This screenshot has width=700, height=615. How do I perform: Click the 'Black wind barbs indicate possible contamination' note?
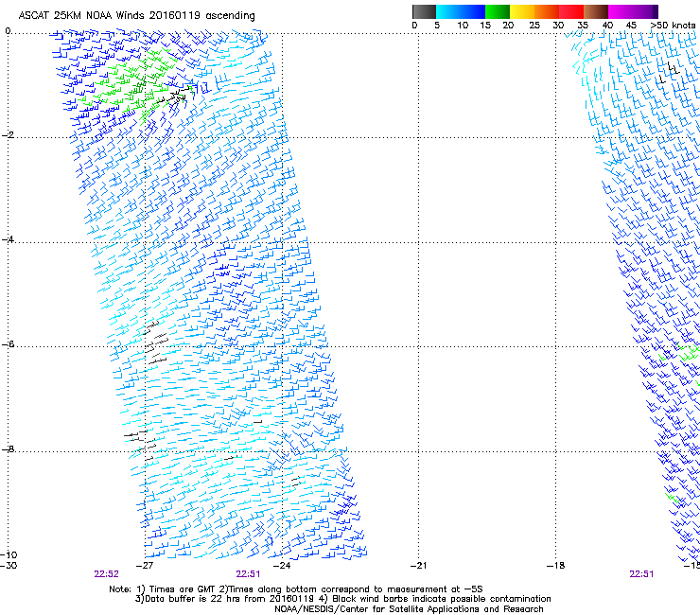coord(442,599)
